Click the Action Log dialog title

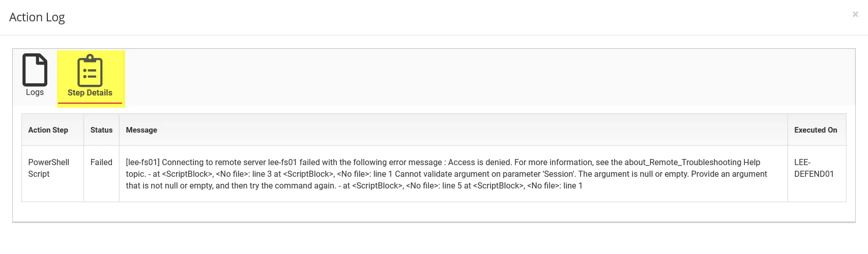click(x=37, y=17)
